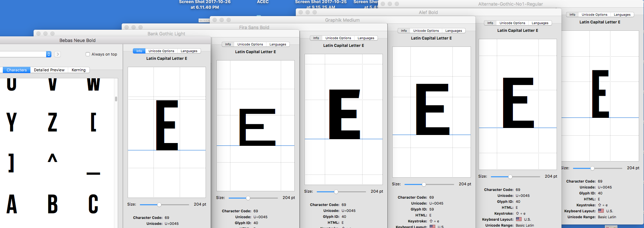Adjust the Size slider in Graphik Medium window

(x=429, y=184)
